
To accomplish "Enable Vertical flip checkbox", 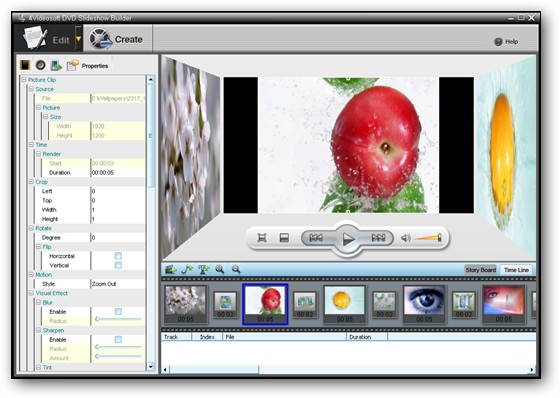I will pyautogui.click(x=118, y=265).
